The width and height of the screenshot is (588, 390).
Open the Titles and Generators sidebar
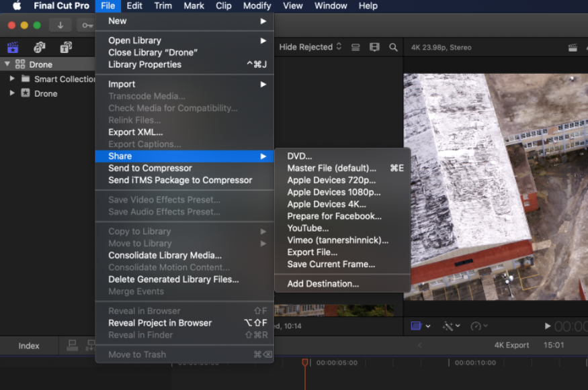[66, 48]
